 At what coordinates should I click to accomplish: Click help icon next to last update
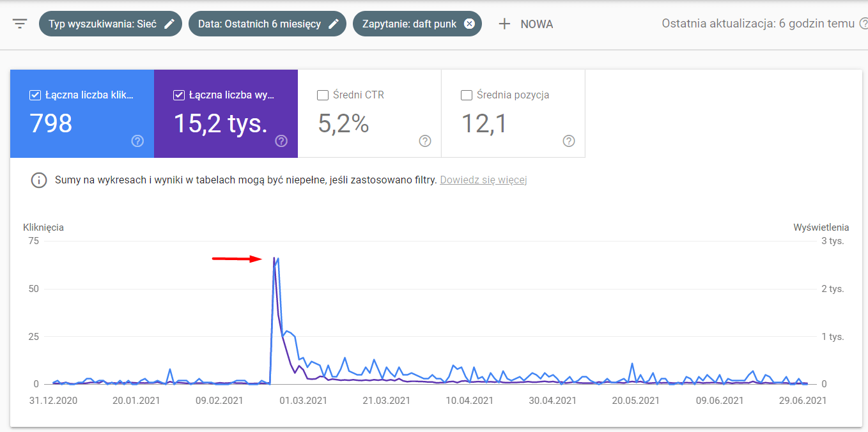coord(864,24)
